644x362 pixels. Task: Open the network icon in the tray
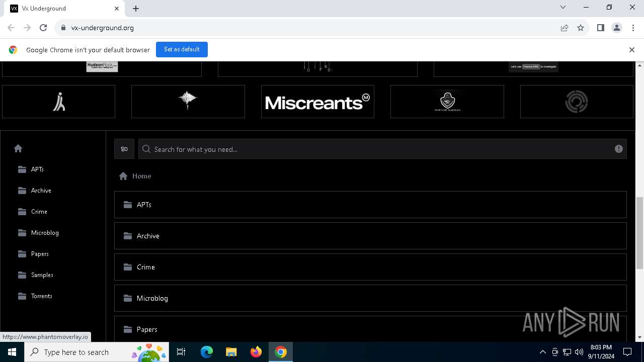(567, 352)
